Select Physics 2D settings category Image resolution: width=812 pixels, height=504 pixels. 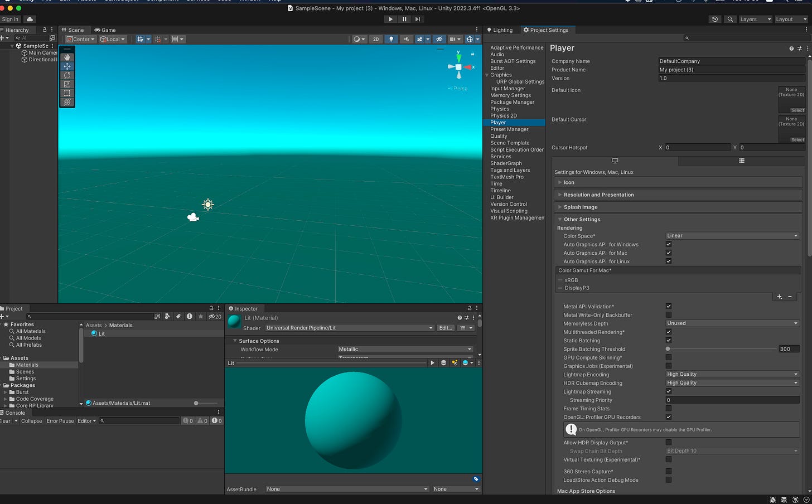click(x=503, y=115)
